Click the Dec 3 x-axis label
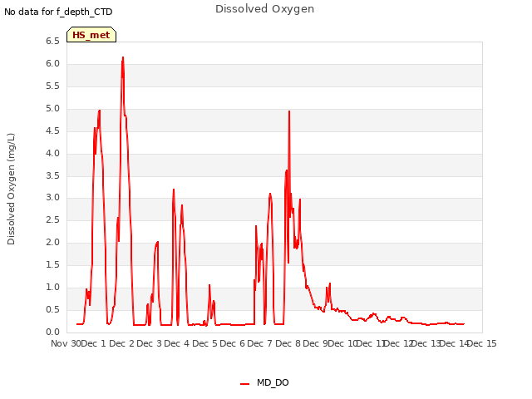Image resolution: width=532 pixels, height=399 pixels. [x=150, y=343]
